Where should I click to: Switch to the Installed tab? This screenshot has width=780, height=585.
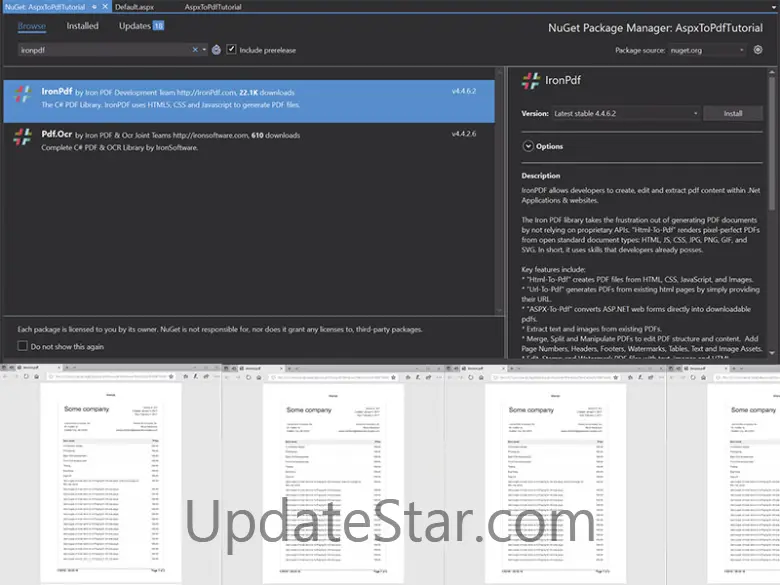(83, 26)
